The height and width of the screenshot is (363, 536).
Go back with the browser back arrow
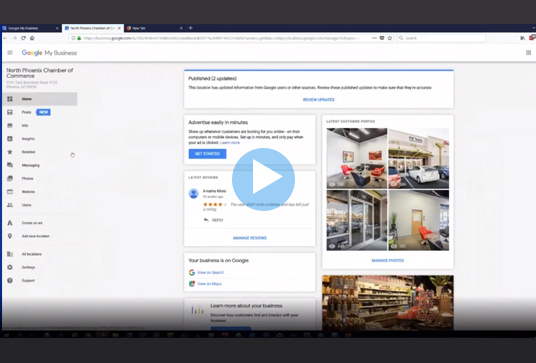point(5,38)
